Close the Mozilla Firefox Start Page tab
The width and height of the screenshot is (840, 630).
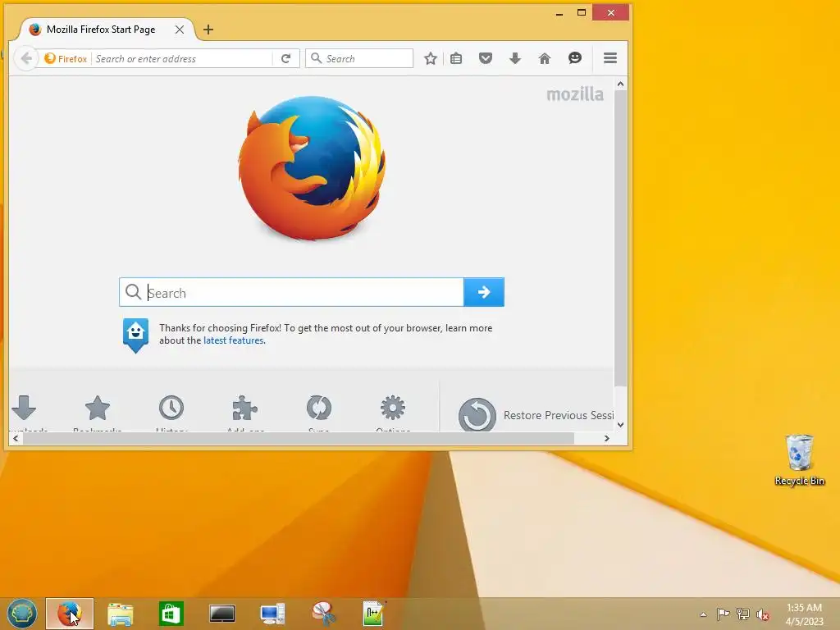click(x=180, y=30)
